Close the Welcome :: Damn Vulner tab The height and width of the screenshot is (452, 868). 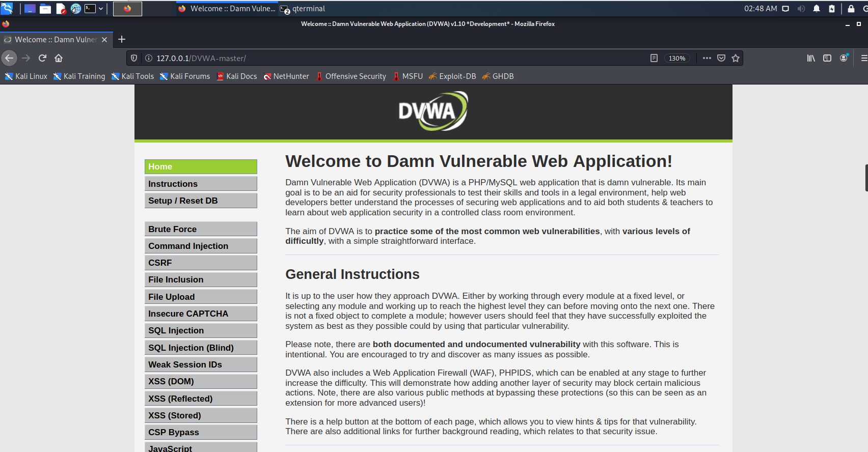tap(104, 40)
